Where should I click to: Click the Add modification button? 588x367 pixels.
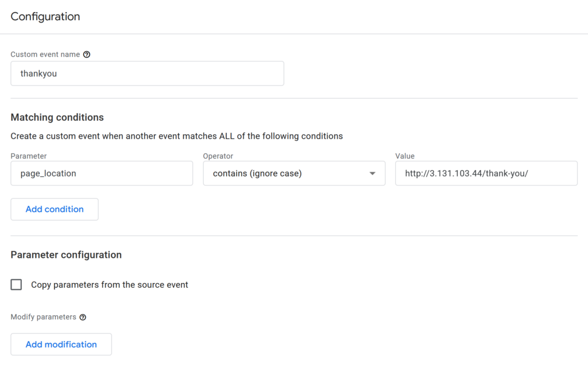(61, 345)
